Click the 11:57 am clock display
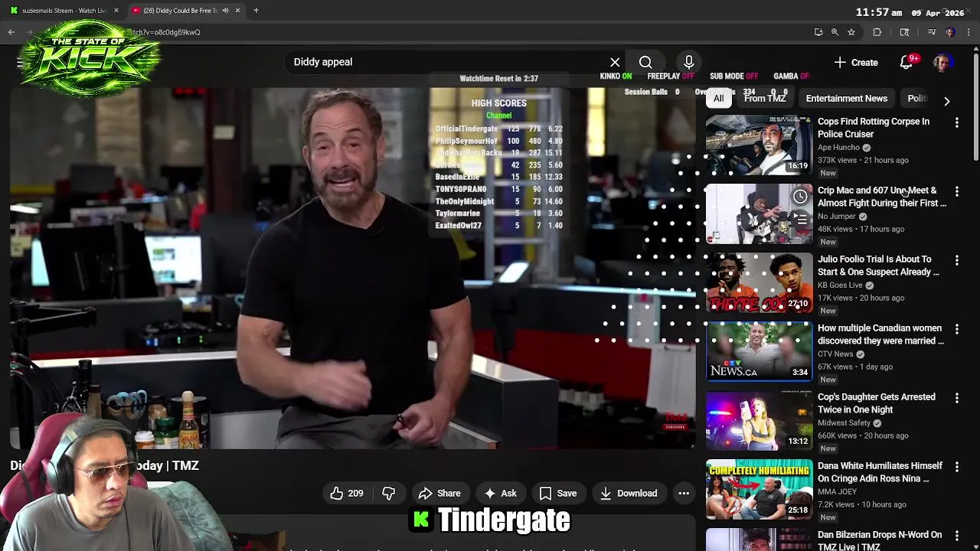Screen dimensions: 980x551 pyautogui.click(x=879, y=13)
